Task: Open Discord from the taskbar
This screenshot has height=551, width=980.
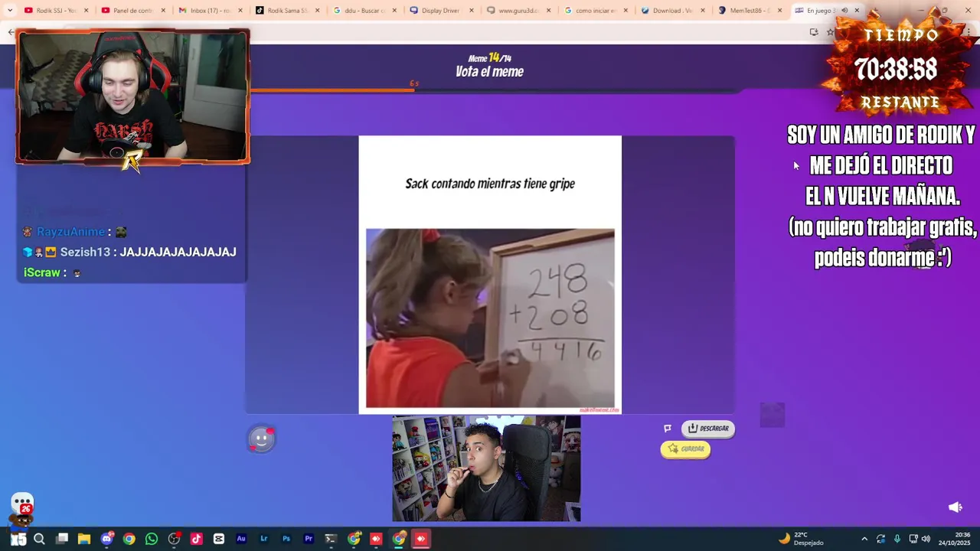Action: 106,539
